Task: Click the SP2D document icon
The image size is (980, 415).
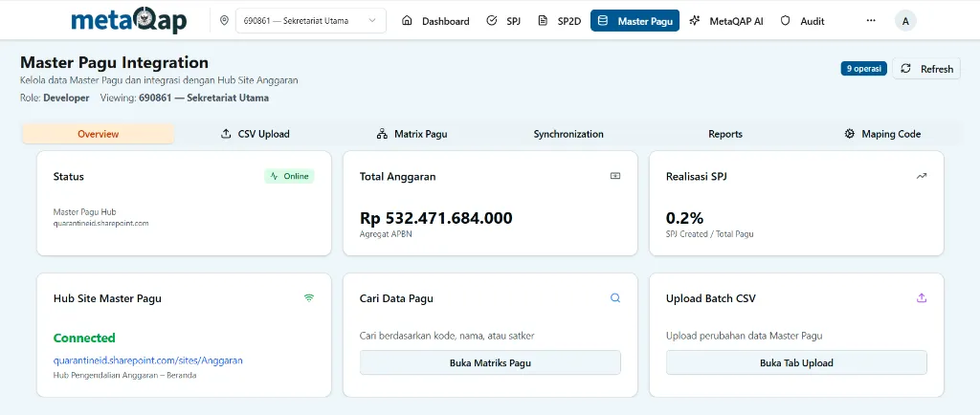Action: coord(543,21)
